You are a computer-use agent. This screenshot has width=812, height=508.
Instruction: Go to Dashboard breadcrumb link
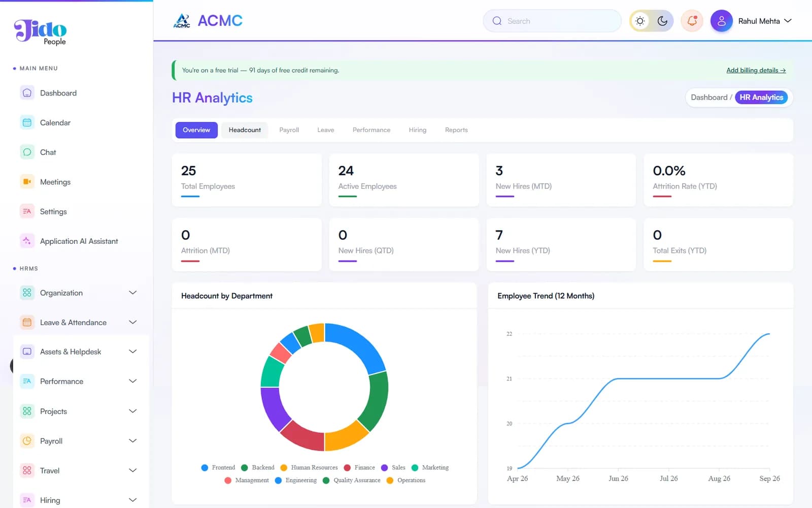click(709, 98)
